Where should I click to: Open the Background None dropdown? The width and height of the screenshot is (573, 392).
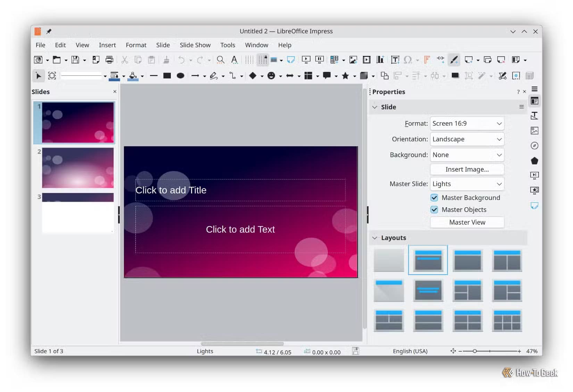pyautogui.click(x=467, y=155)
